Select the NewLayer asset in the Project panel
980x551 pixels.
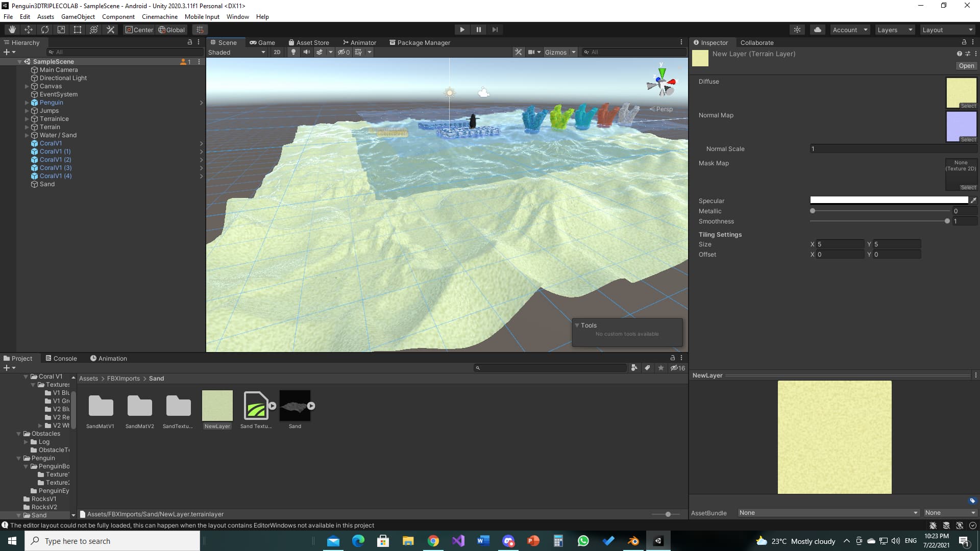[x=217, y=406]
